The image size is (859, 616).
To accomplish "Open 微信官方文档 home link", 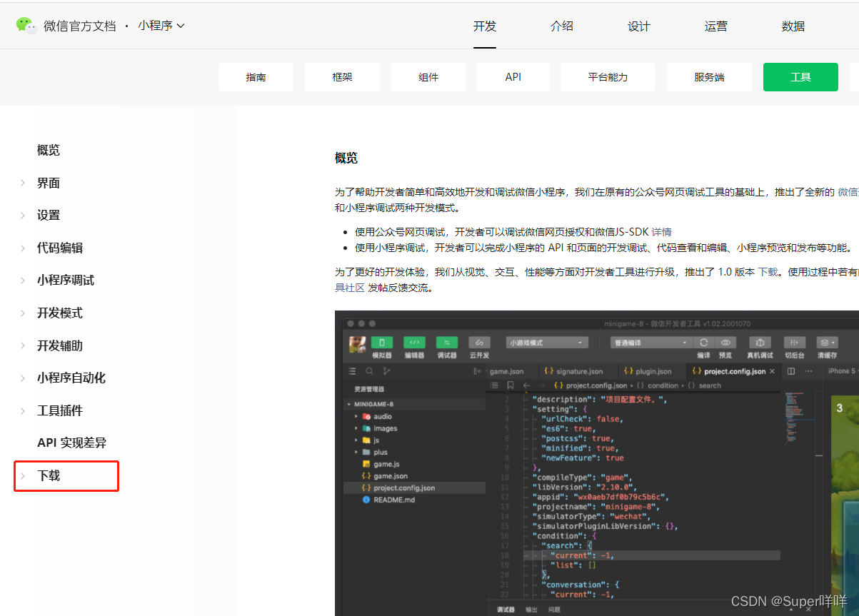I will pos(79,26).
